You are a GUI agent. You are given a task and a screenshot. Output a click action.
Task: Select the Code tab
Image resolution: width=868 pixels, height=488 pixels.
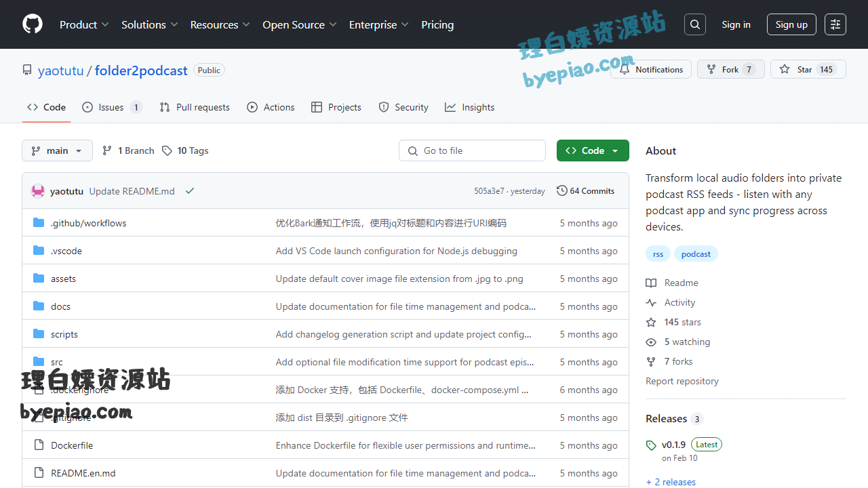pos(46,107)
